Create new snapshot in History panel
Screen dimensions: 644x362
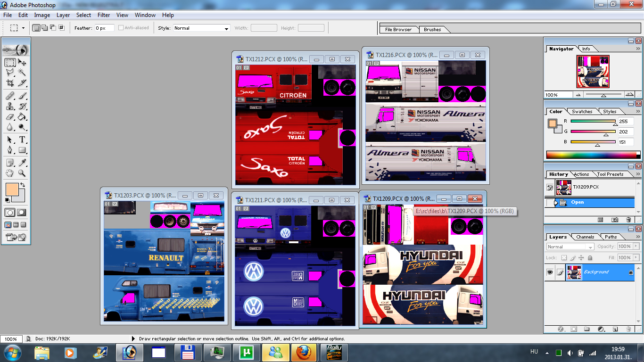pos(615,220)
